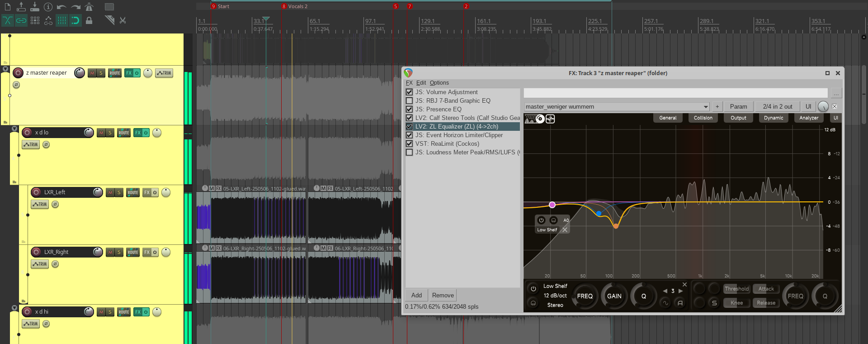Open the 2/4 in 2 out pin connector
This screenshot has width=868, height=344.
tap(778, 107)
